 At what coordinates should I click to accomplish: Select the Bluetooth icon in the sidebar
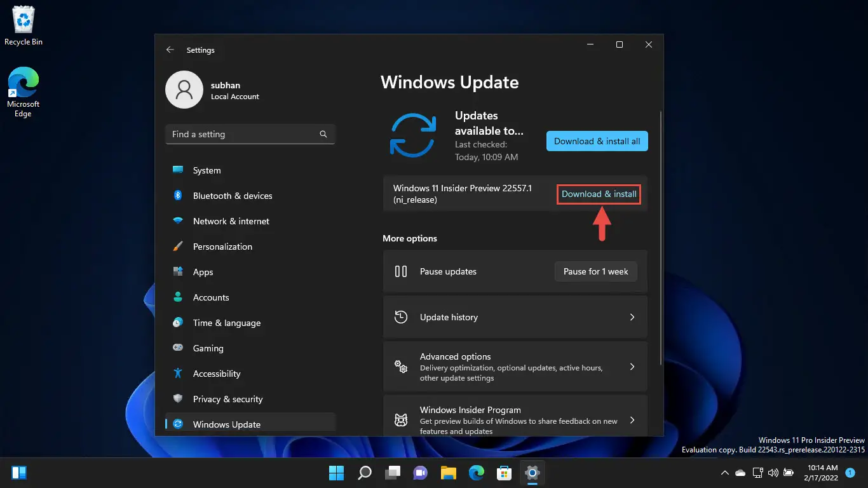(x=179, y=196)
